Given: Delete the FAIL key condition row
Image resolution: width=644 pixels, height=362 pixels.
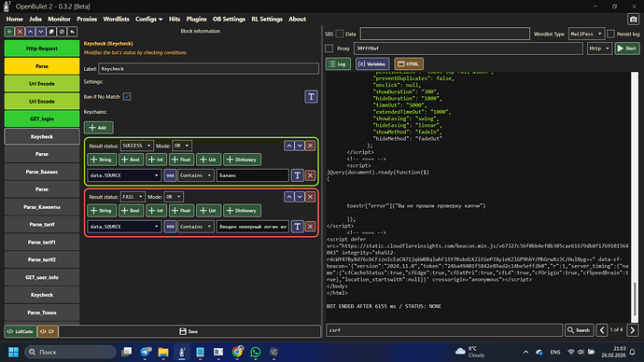Looking at the screenshot, I should (311, 227).
